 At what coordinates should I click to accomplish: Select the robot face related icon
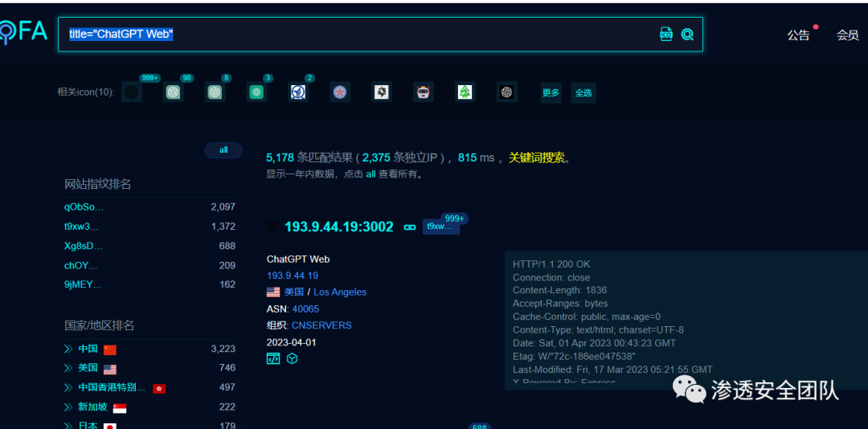tap(424, 92)
